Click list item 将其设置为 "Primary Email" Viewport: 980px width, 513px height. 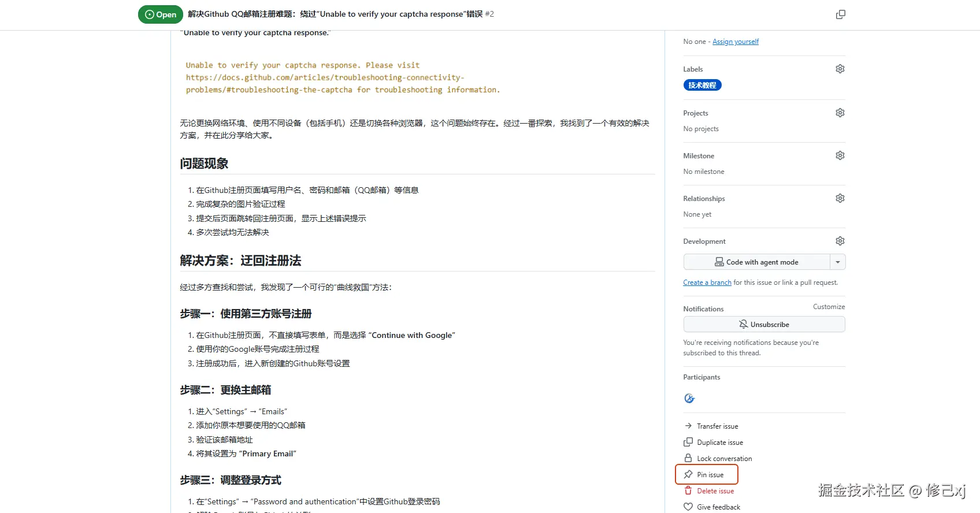(x=246, y=453)
